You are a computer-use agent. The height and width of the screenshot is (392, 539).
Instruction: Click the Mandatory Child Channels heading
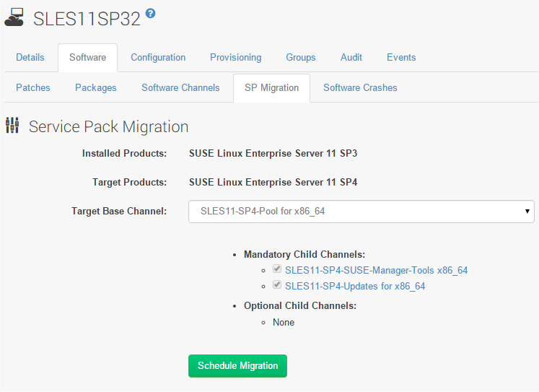[304, 254]
